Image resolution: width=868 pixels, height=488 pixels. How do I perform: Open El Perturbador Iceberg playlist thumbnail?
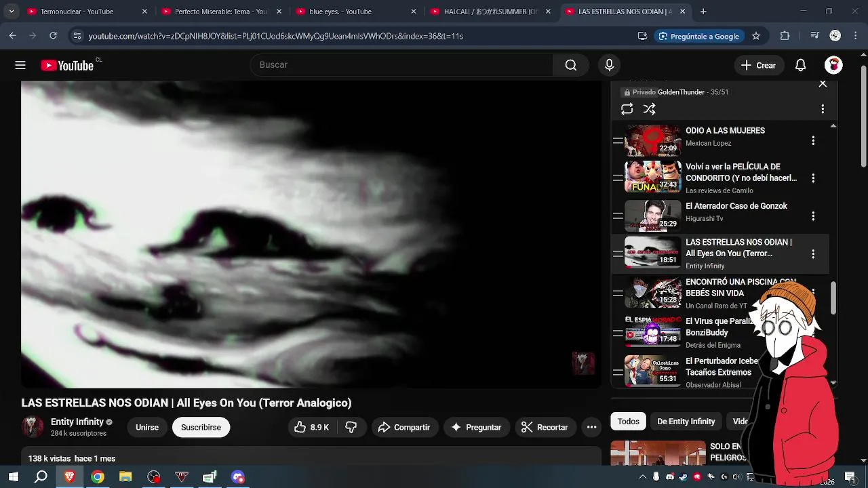(x=652, y=371)
